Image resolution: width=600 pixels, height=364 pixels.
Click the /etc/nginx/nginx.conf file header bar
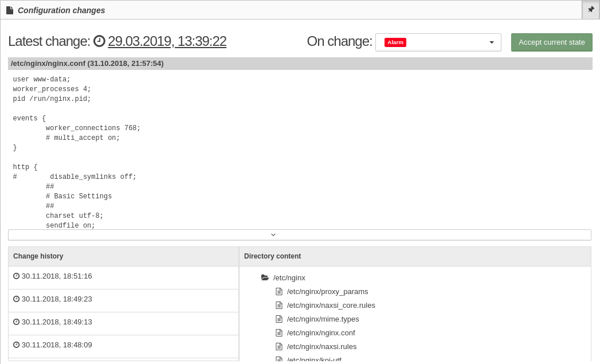[x=300, y=64]
